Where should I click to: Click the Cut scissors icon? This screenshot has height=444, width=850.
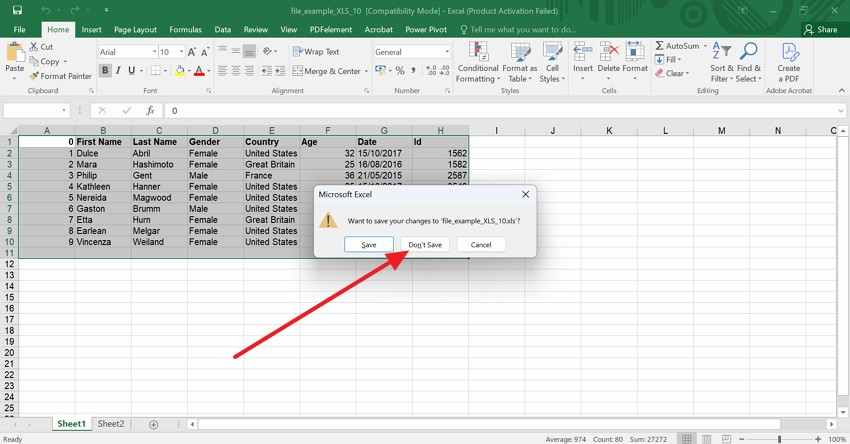34,47
